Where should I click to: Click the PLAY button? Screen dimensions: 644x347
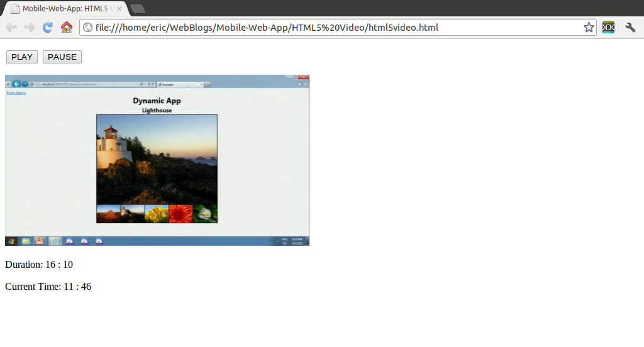(22, 57)
